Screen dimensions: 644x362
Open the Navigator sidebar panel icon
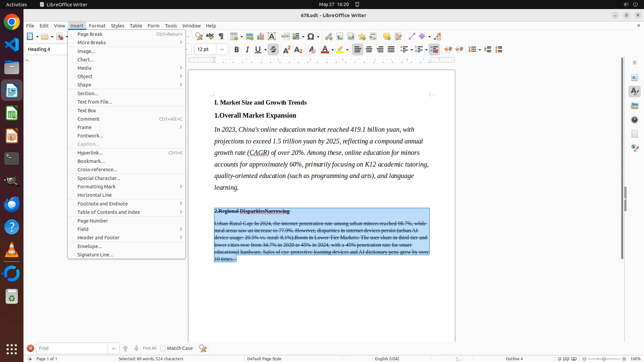[635, 120]
